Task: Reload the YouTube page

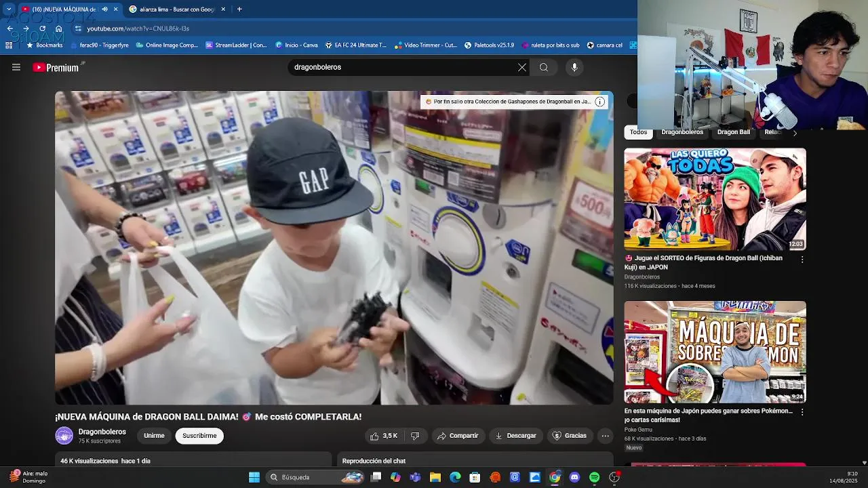Action: point(42,28)
